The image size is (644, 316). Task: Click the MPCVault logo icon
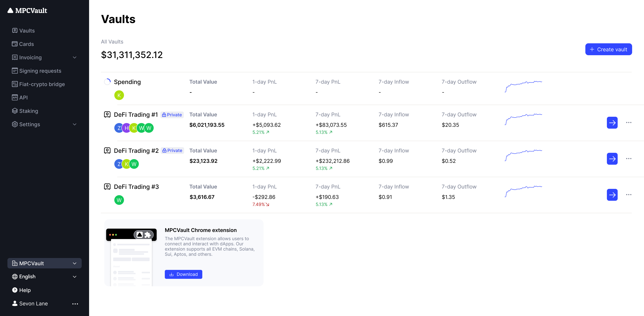pyautogui.click(x=10, y=11)
